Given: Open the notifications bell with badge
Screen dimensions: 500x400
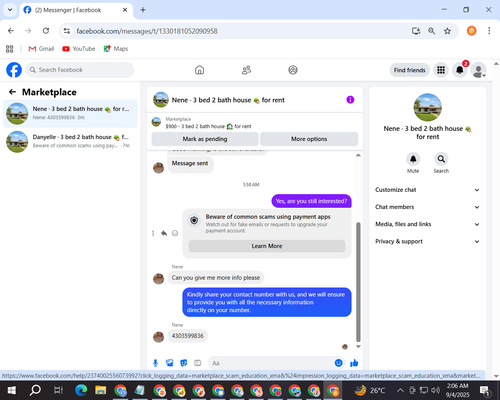Looking at the screenshot, I should [460, 70].
